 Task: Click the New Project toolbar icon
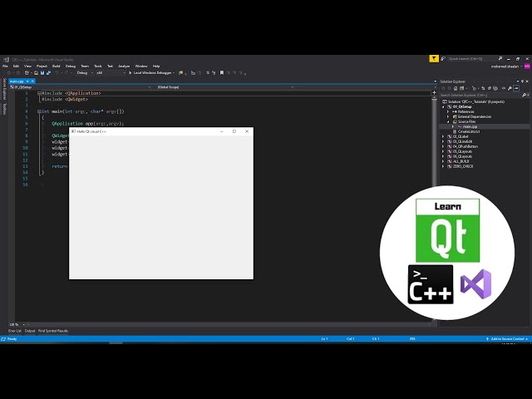(x=27, y=73)
